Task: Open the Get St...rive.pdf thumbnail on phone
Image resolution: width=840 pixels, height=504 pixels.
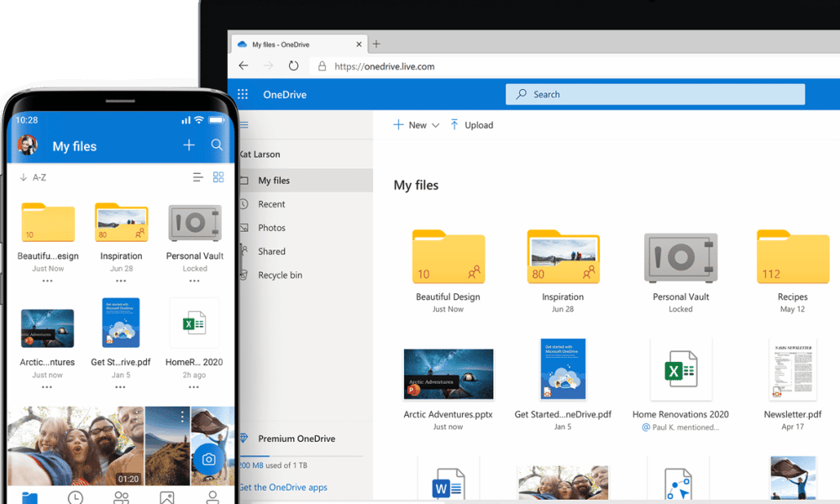Action: [121, 323]
